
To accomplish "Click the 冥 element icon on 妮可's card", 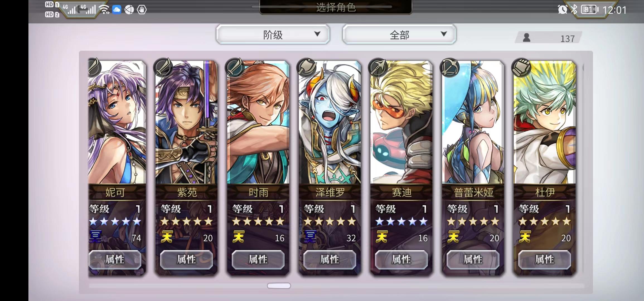I will 95,237.
